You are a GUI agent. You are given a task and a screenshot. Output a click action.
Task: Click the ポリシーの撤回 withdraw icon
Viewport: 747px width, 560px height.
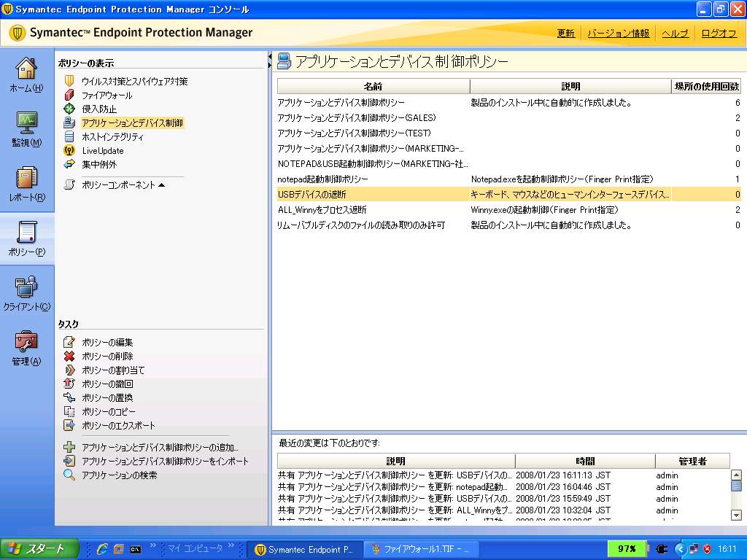point(69,384)
